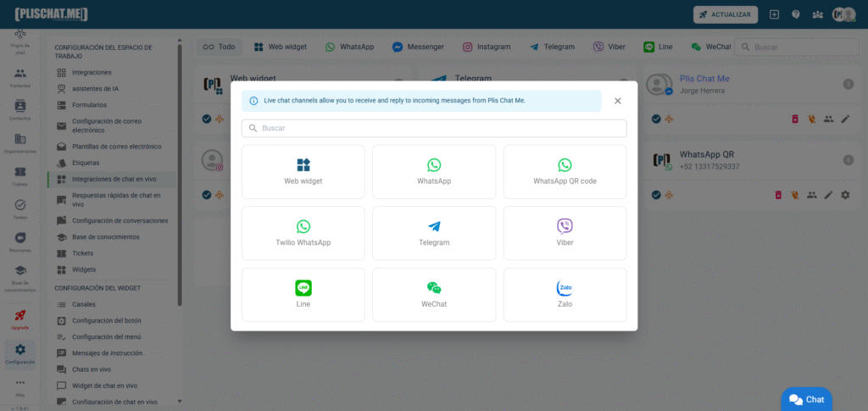Open the floating Chat button

pos(806,399)
